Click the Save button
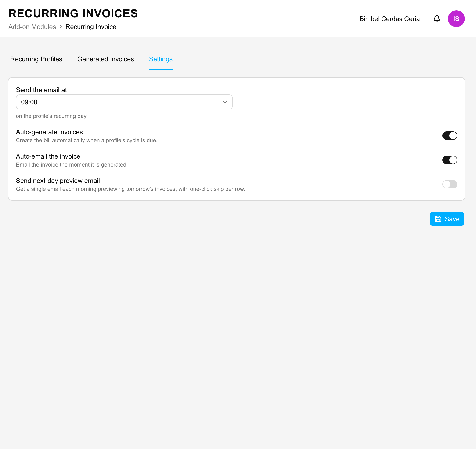476x449 pixels. (x=447, y=219)
